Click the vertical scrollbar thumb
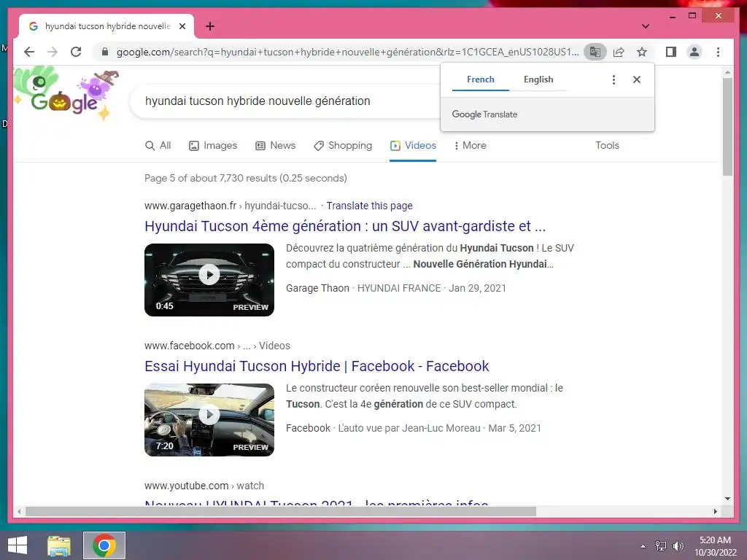 coord(727,127)
